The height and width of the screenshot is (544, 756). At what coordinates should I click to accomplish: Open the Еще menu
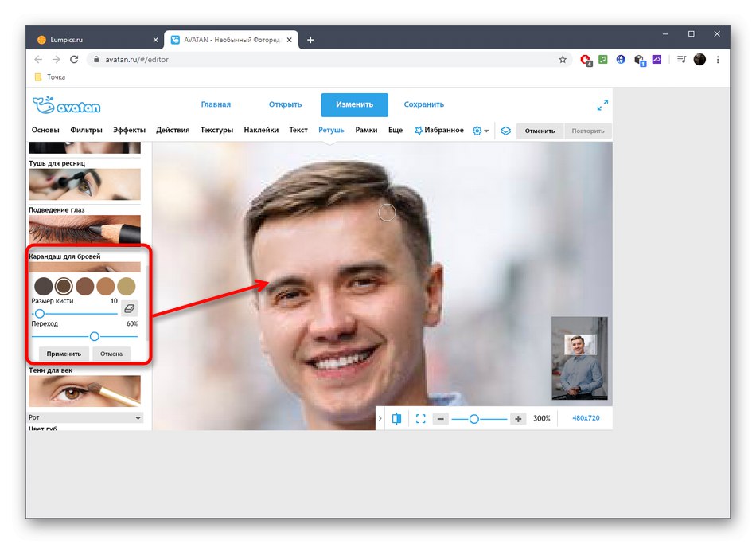(x=396, y=130)
